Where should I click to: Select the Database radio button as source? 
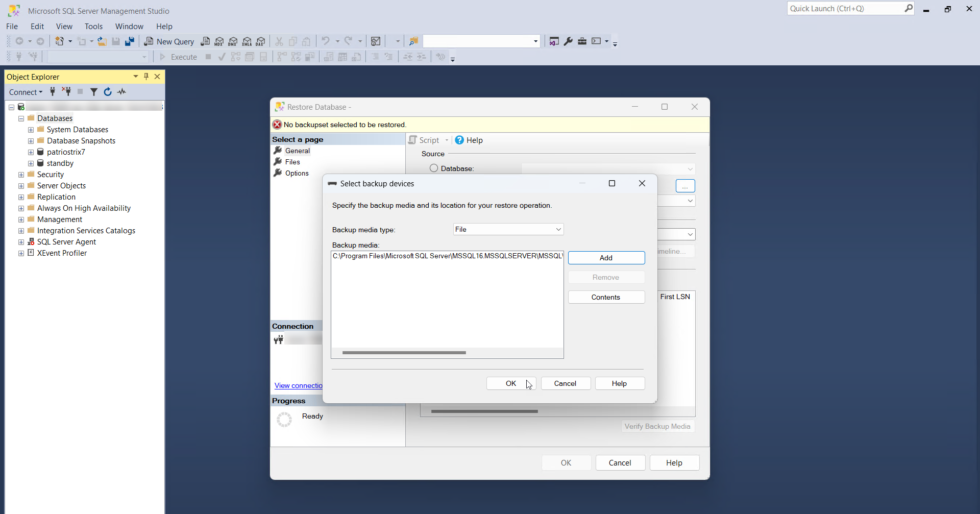pyautogui.click(x=434, y=168)
